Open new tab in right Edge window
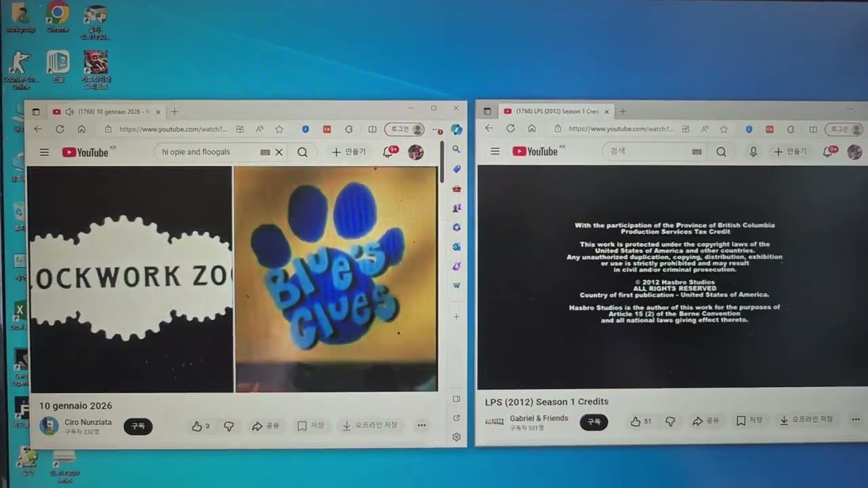Viewport: 868px width, 488px height. point(623,111)
